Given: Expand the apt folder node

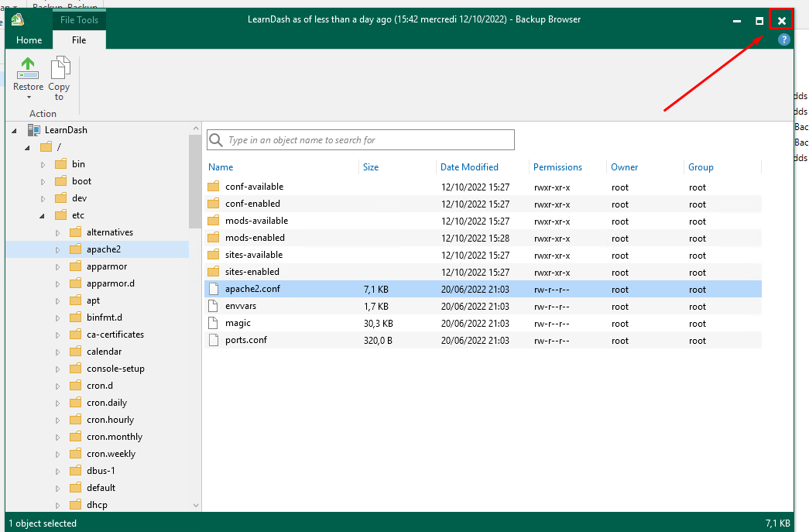Looking at the screenshot, I should 58,300.
